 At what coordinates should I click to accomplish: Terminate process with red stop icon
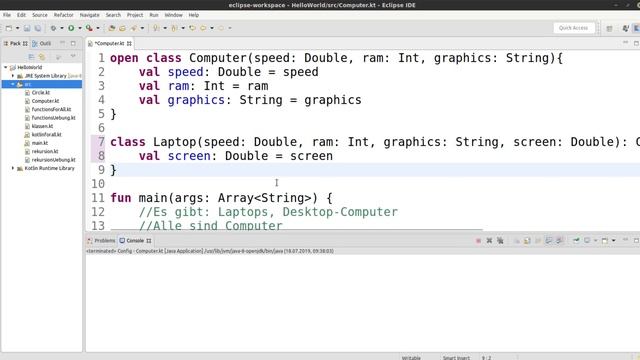(478, 241)
